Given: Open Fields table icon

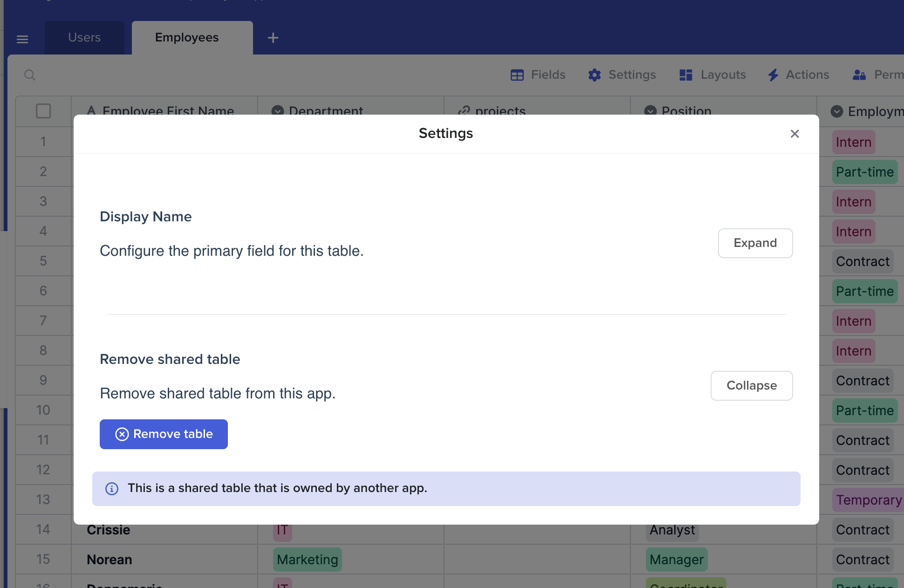Looking at the screenshot, I should [517, 75].
